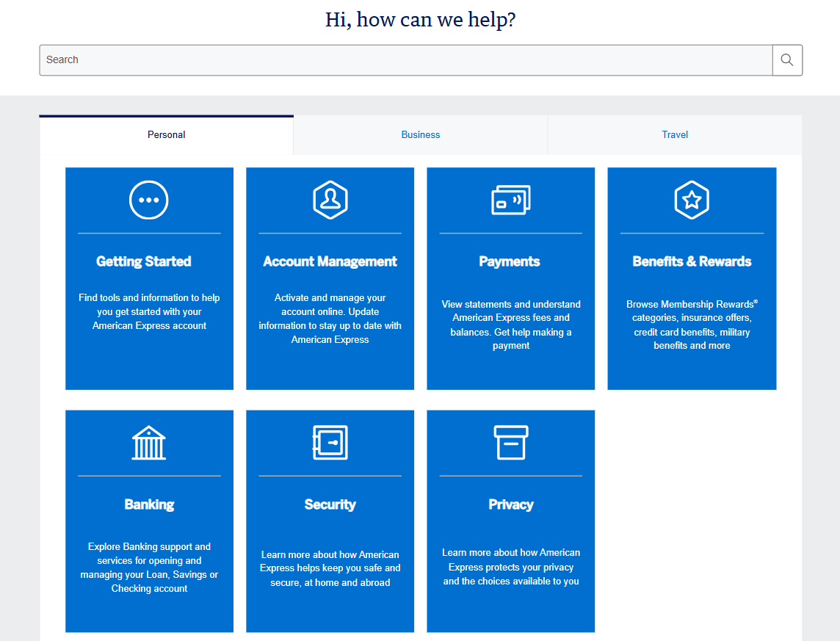This screenshot has width=840, height=641.
Task: Select the Banking building icon
Action: point(149,443)
